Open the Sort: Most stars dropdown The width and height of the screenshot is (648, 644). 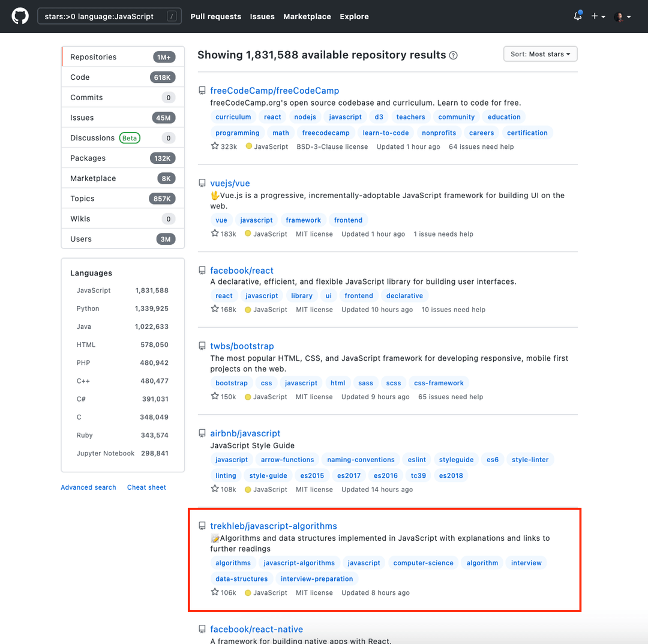pyautogui.click(x=540, y=54)
